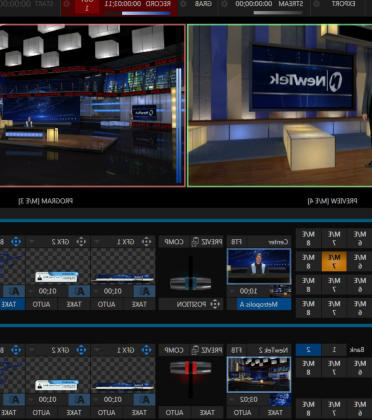Open the GFX 1 positioner icon in the Center panel

[147, 242]
